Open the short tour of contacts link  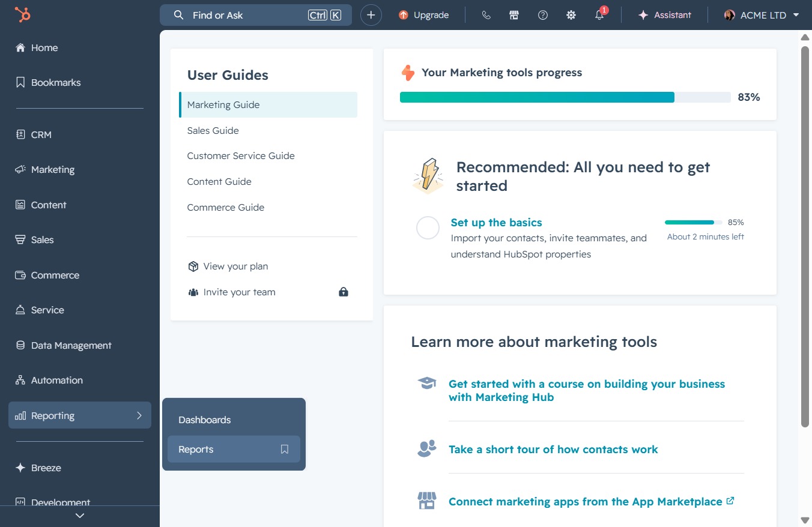(553, 449)
